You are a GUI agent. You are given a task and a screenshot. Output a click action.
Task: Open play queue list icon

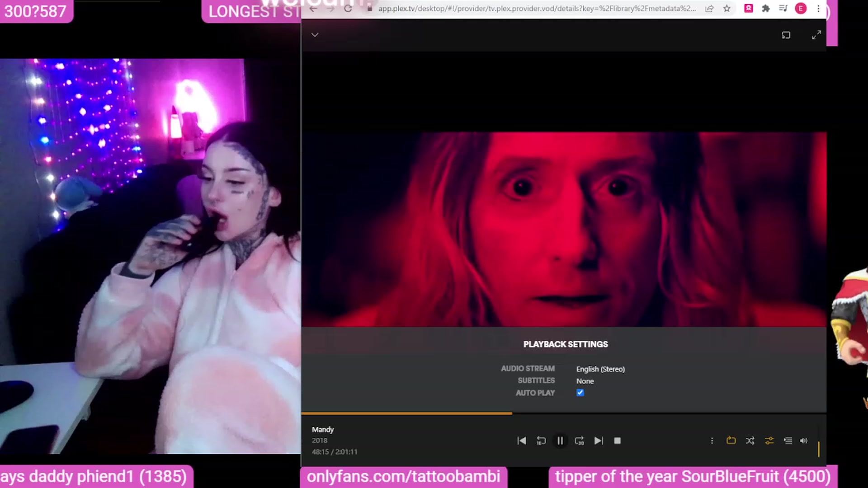788,441
